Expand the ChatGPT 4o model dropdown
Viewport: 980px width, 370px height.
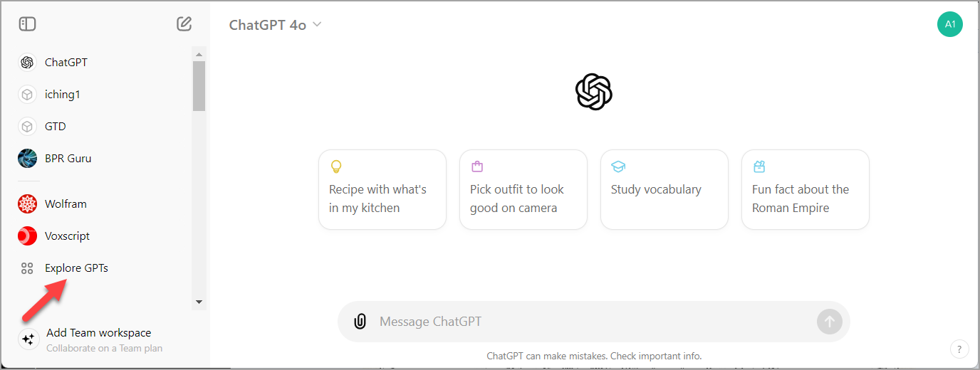276,24
